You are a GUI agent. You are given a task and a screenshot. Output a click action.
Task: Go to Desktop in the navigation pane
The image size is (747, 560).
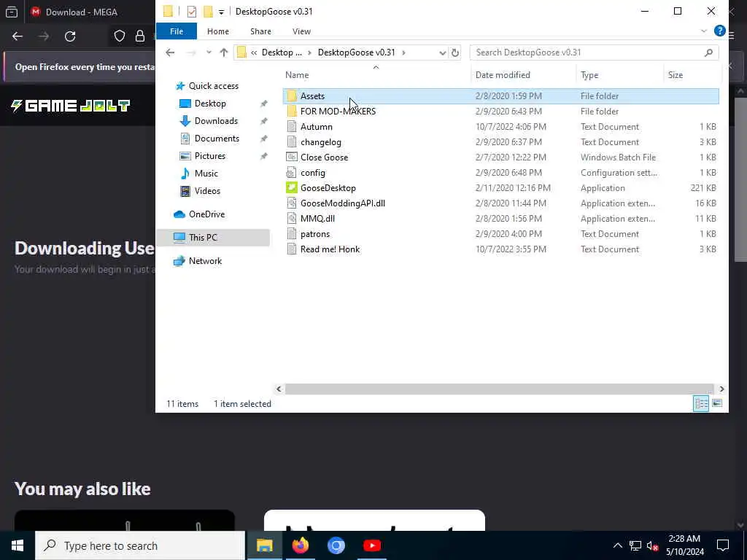point(210,104)
